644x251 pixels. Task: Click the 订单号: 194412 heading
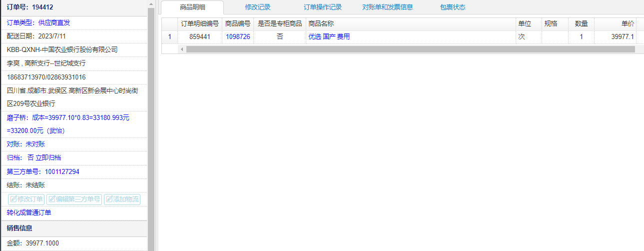[30, 7]
